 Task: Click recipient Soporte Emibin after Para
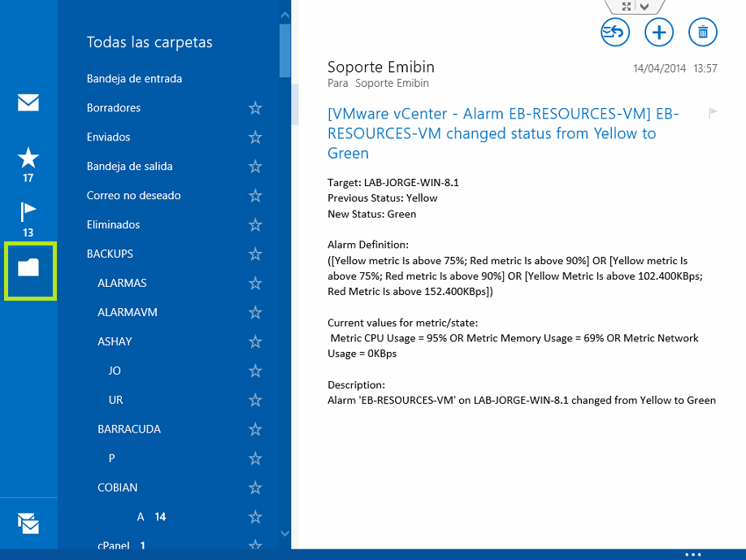[392, 83]
